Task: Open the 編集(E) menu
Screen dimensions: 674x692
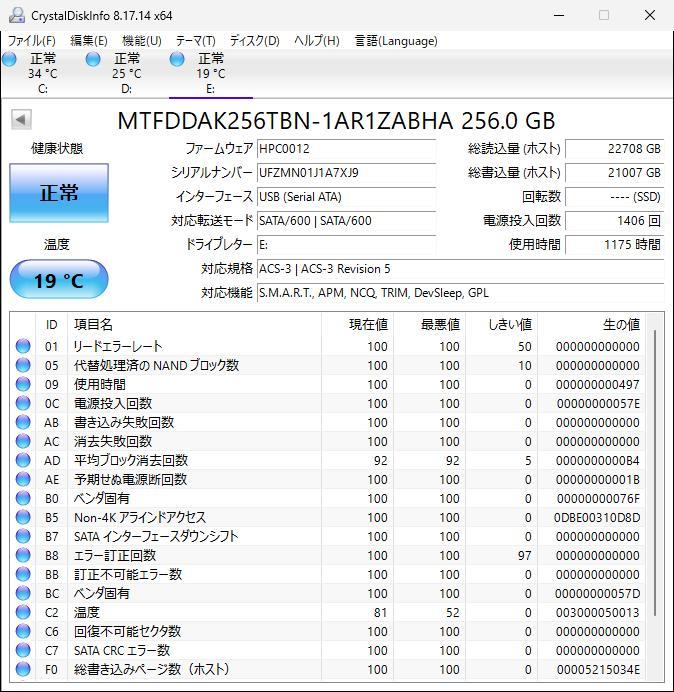Action: pos(89,41)
